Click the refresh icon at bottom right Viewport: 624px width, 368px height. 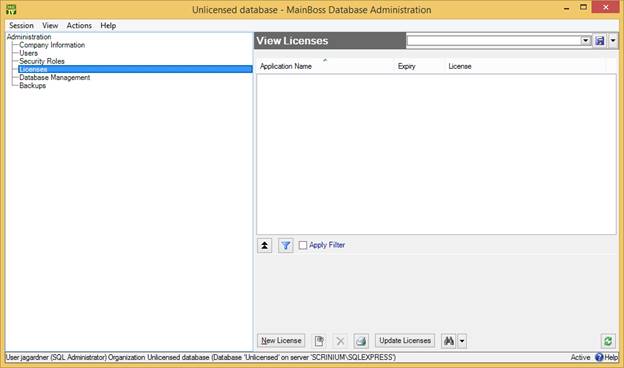pos(608,341)
